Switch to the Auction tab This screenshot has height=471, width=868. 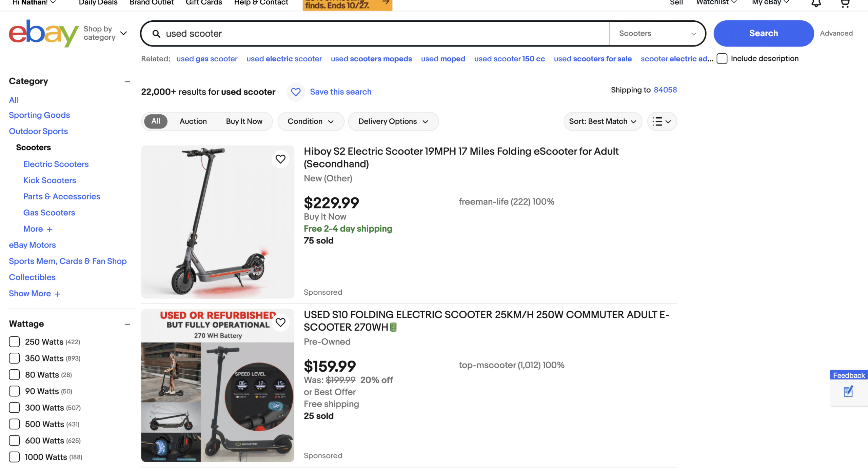193,121
